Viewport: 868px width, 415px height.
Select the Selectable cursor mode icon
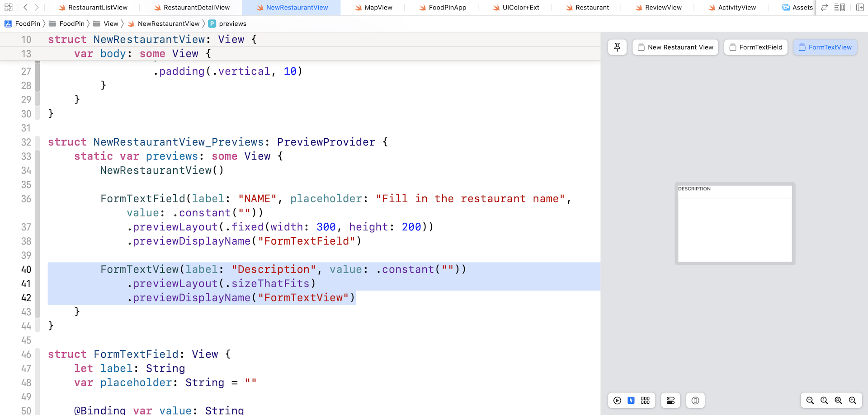pos(632,400)
